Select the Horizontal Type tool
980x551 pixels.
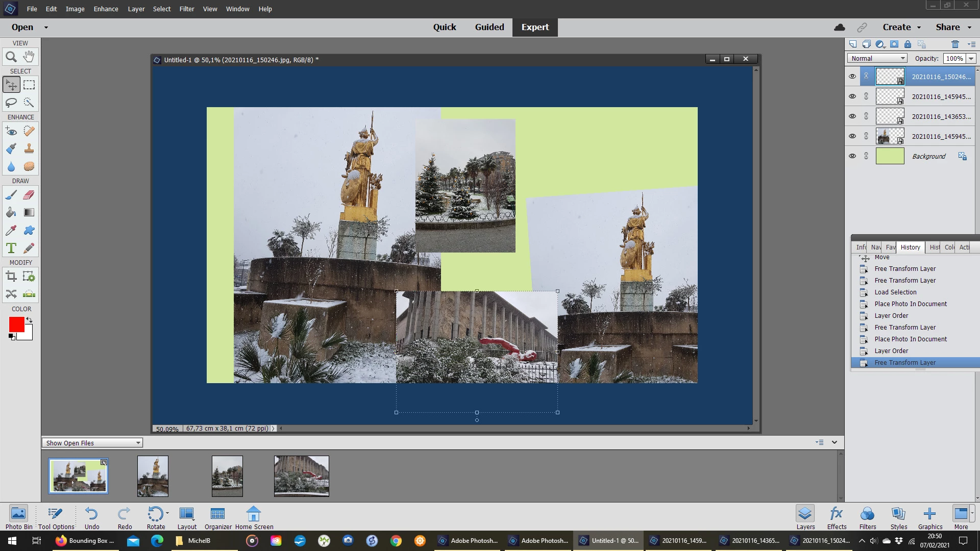click(11, 248)
